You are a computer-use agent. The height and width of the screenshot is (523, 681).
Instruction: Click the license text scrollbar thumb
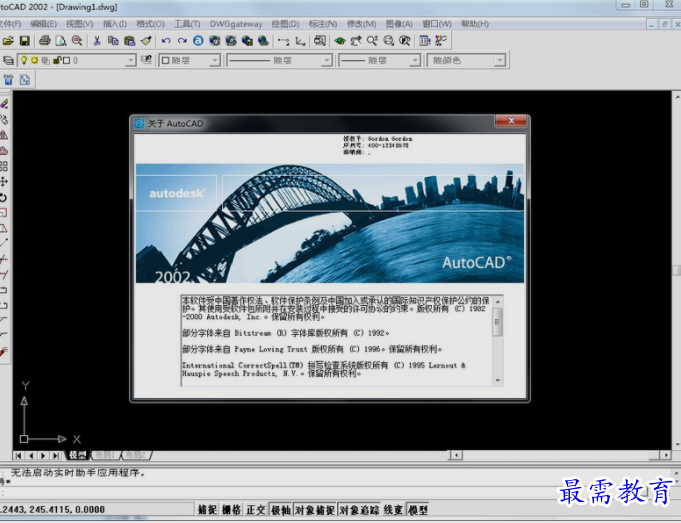click(498, 321)
